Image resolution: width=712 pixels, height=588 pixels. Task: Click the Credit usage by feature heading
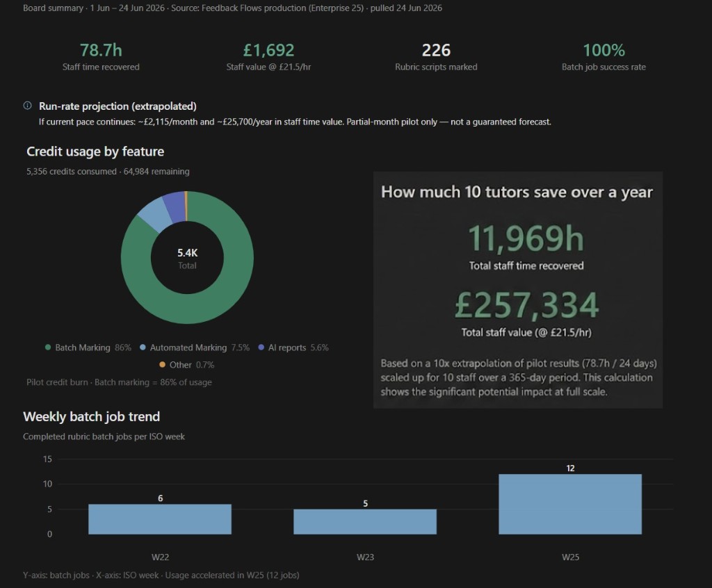(x=95, y=152)
